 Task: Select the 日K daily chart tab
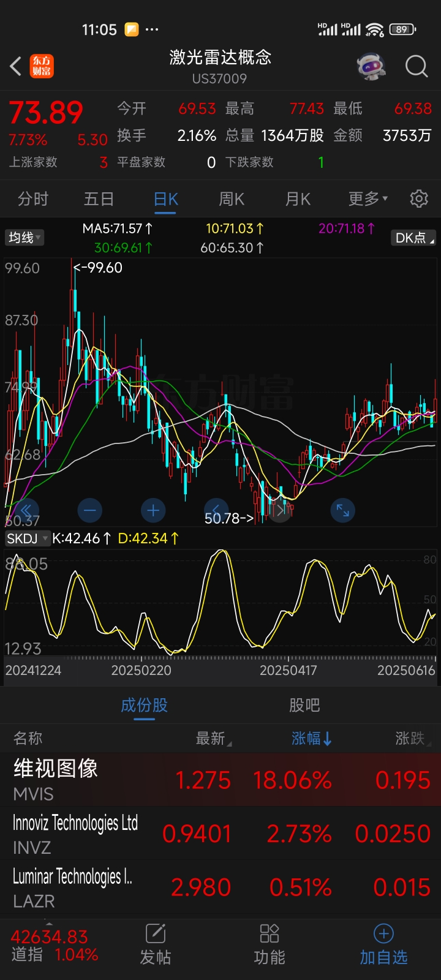(x=165, y=199)
